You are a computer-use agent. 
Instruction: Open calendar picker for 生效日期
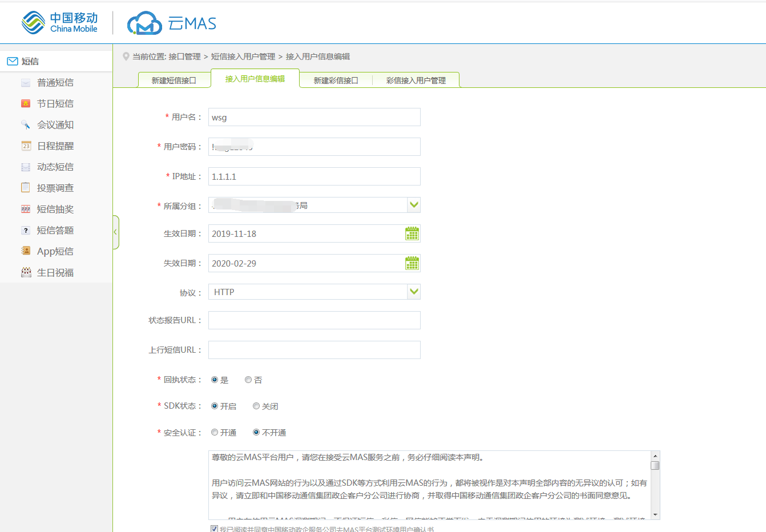[x=412, y=233]
